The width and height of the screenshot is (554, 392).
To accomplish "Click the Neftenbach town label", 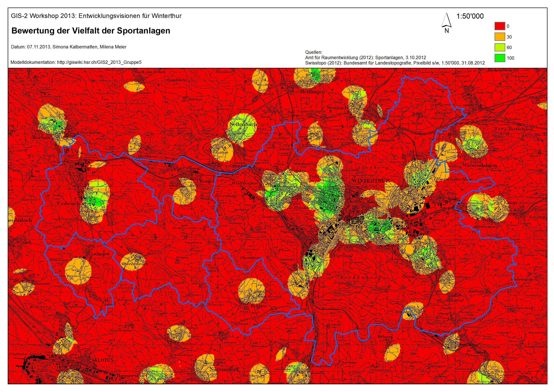I will click(x=243, y=124).
